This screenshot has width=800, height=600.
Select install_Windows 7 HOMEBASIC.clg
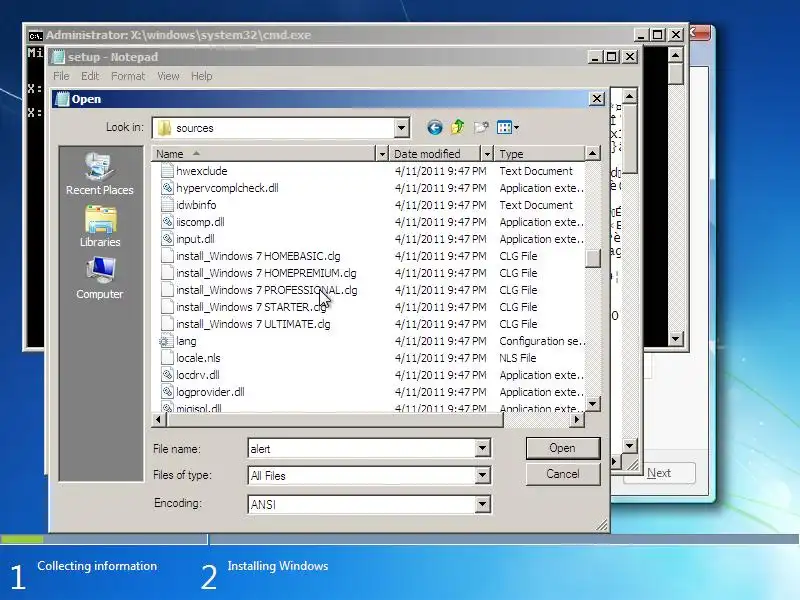pos(258,256)
